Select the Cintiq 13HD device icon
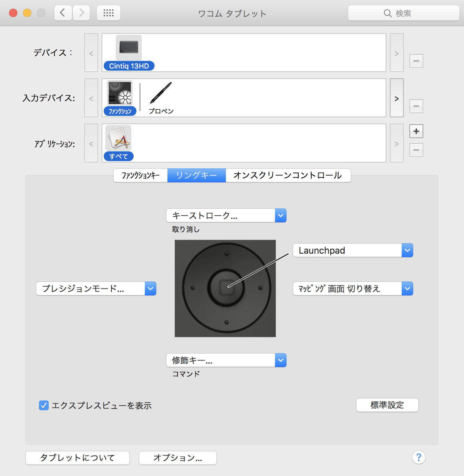464x476 pixels. pos(129,48)
